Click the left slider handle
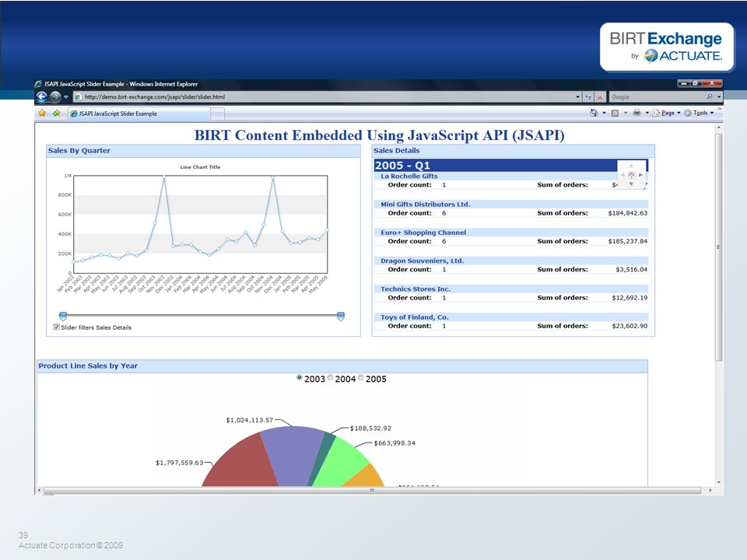 pyautogui.click(x=63, y=317)
